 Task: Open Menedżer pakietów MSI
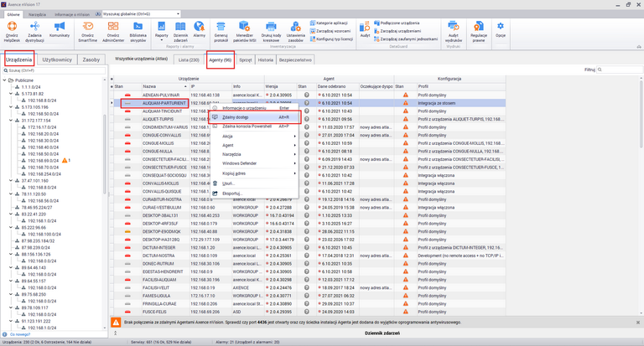[x=244, y=32]
